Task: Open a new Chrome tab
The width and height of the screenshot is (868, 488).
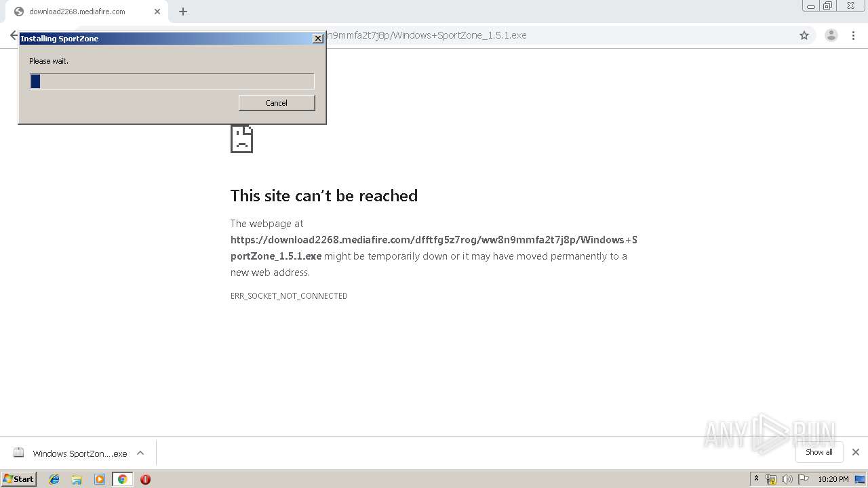Action: [x=183, y=12]
